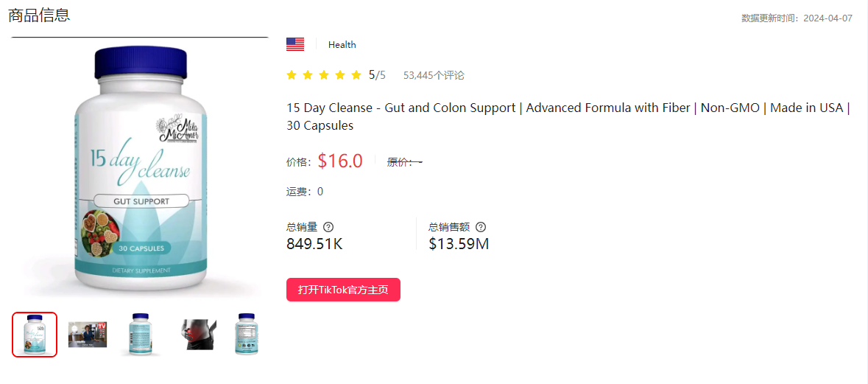Select the bottle side-label thumbnail

(140, 335)
